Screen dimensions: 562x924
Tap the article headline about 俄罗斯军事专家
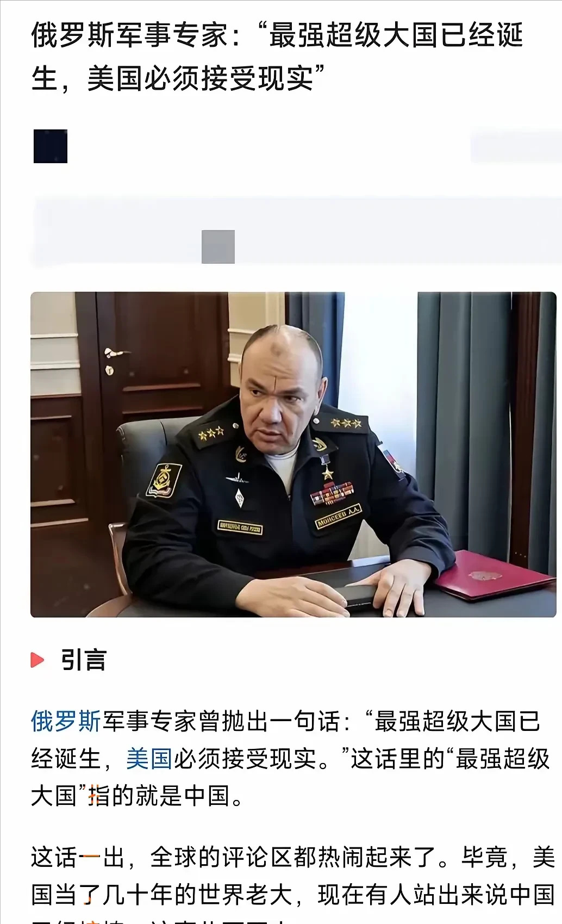278,57
